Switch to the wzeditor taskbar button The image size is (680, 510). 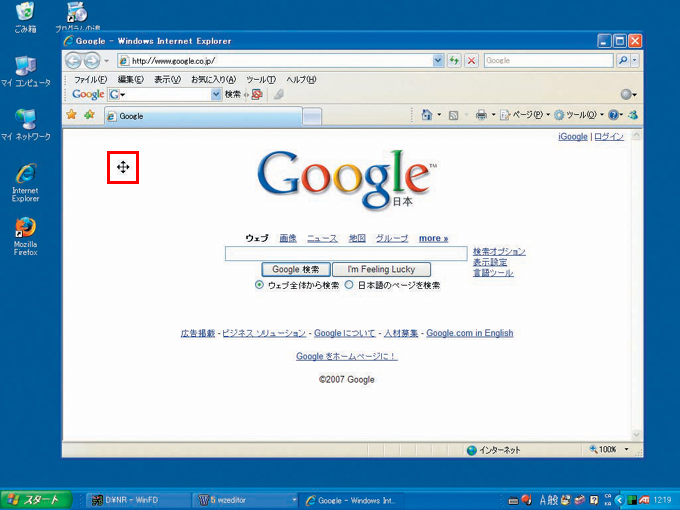coord(246,500)
